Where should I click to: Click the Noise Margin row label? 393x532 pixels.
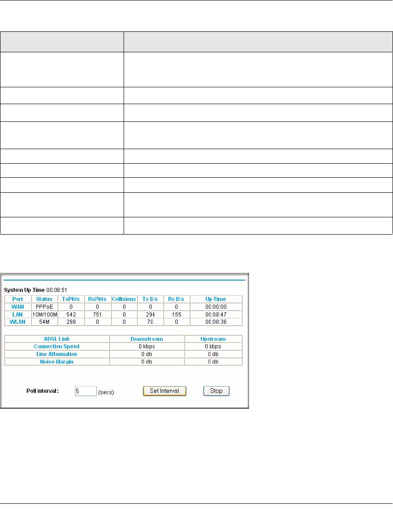point(57,361)
